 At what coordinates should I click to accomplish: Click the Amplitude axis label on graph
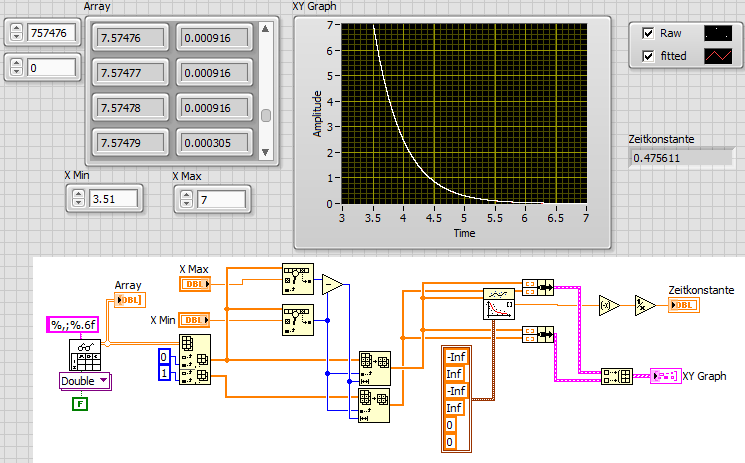tap(316, 114)
